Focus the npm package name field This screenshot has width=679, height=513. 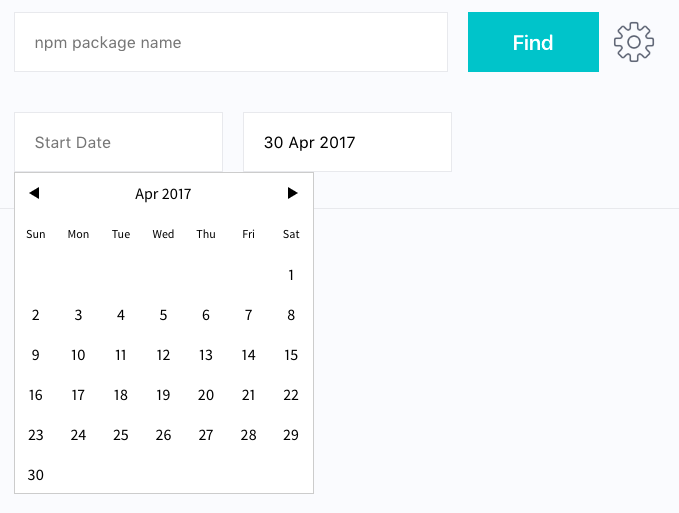231,42
